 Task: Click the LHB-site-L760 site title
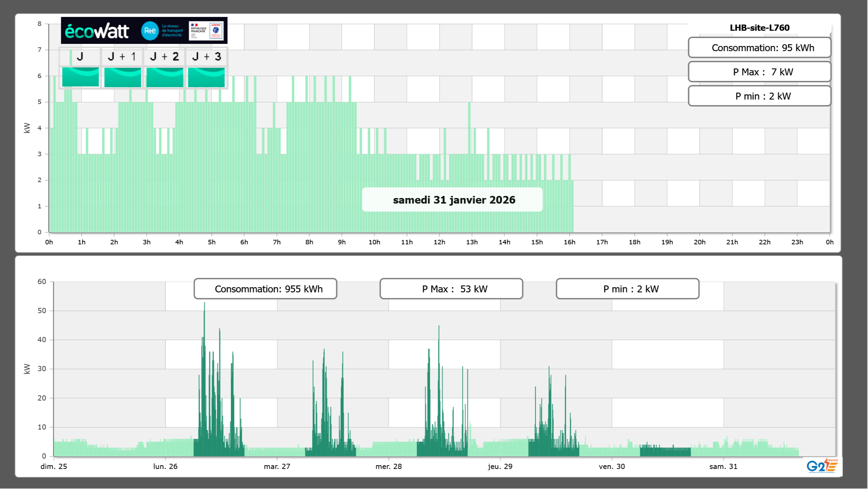[759, 28]
